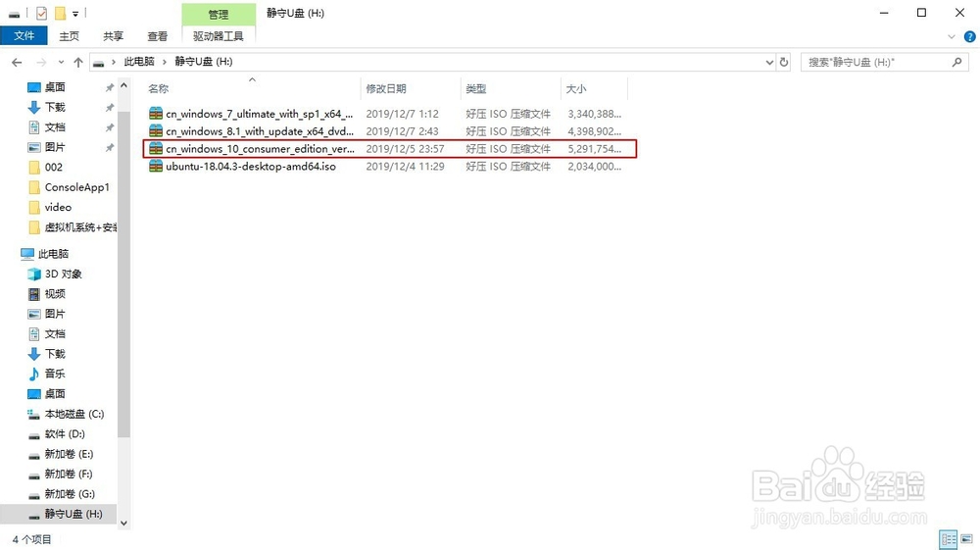Go up one folder level
The image size is (980, 550).
[78, 62]
